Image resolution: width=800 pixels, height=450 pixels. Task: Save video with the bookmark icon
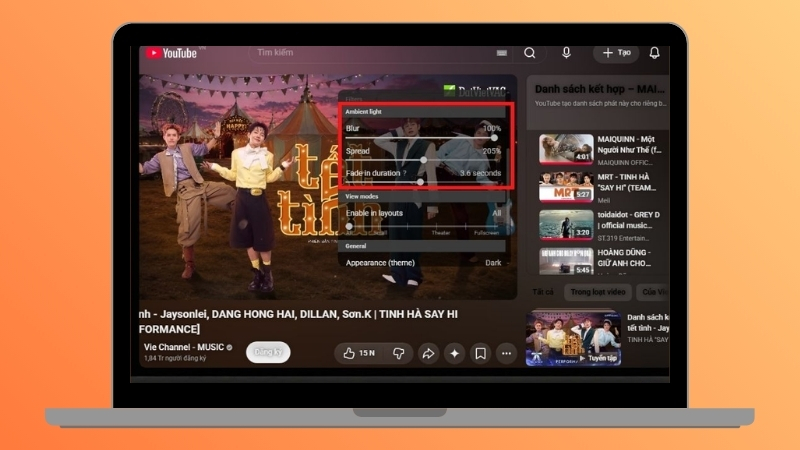[x=480, y=353]
